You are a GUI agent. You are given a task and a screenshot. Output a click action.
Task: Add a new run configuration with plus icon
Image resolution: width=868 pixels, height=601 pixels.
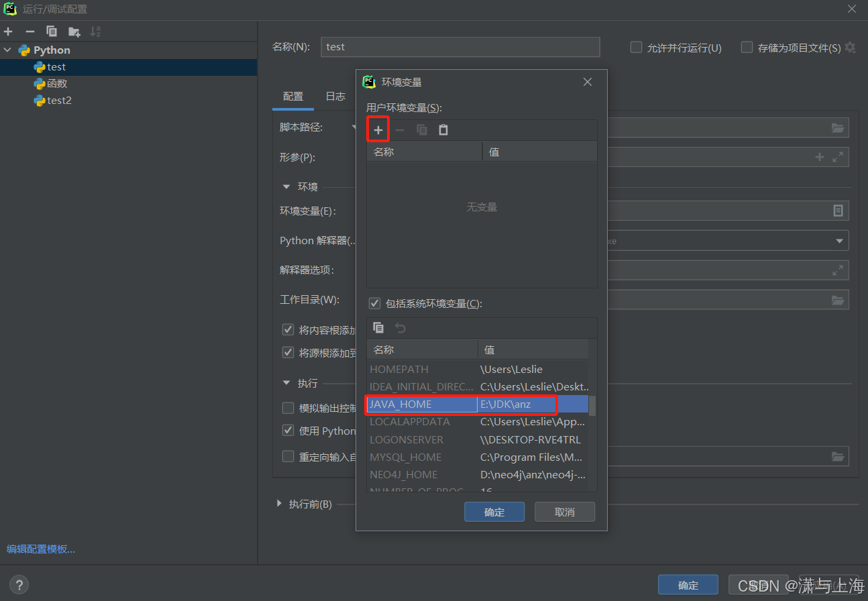pos(8,32)
